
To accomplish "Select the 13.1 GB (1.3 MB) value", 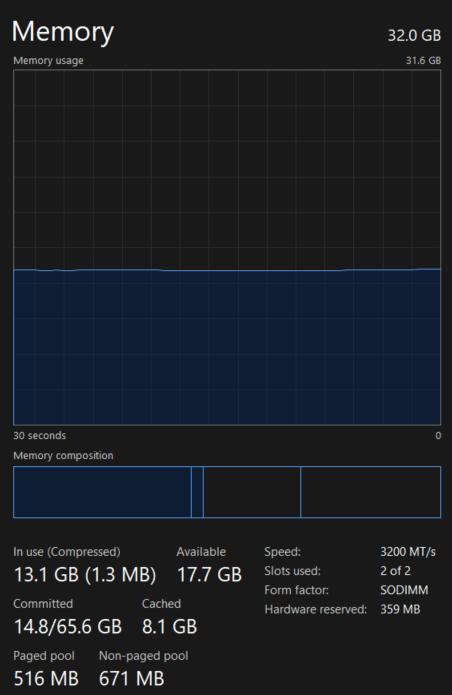I will click(85, 575).
